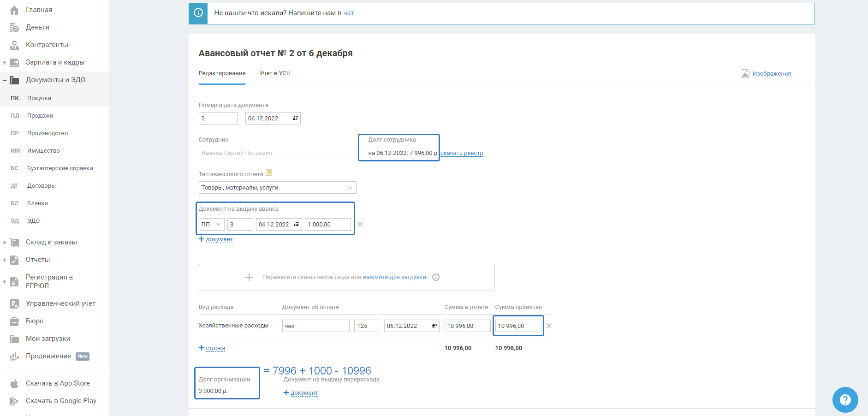This screenshot has height=416, width=868.
Task: Click the Мои загрузки folder icon
Action: [14, 339]
